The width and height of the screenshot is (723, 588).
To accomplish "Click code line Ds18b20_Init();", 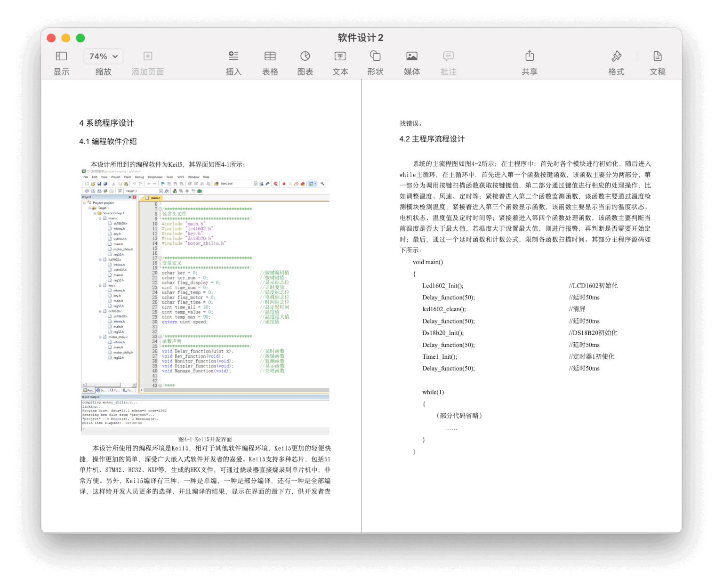I will (442, 333).
